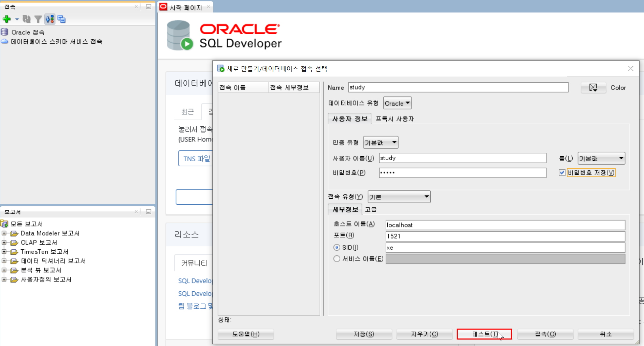Screen dimensions: 644x346
Task: Expand TimesTen 보고서 node
Action: coord(4,251)
